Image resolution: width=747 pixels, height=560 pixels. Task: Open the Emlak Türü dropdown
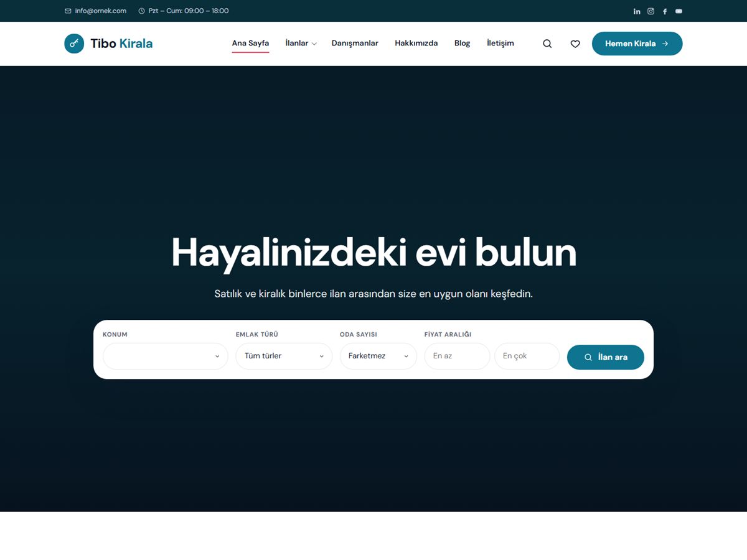click(284, 356)
